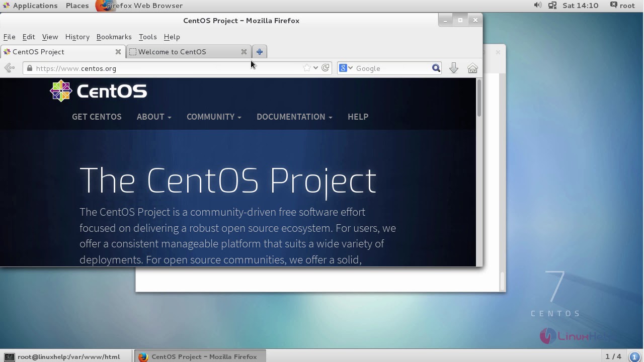Open the History menu
Screen dimensions: 644x362
coord(77,37)
